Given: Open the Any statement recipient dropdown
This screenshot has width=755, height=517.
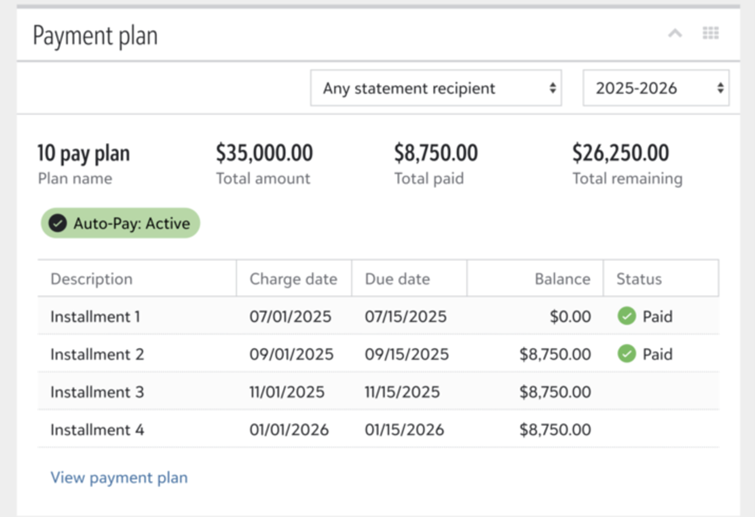Looking at the screenshot, I should [x=436, y=88].
